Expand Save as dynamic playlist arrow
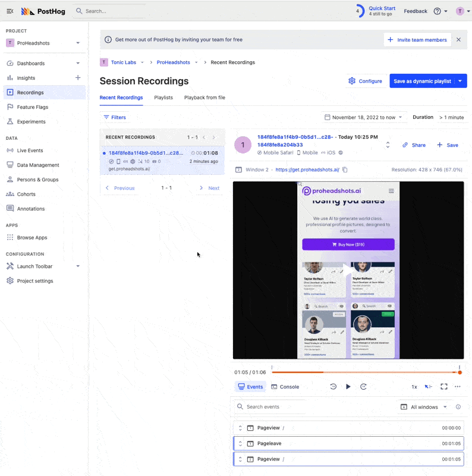Image resolution: width=472 pixels, height=476 pixels. coord(460,81)
